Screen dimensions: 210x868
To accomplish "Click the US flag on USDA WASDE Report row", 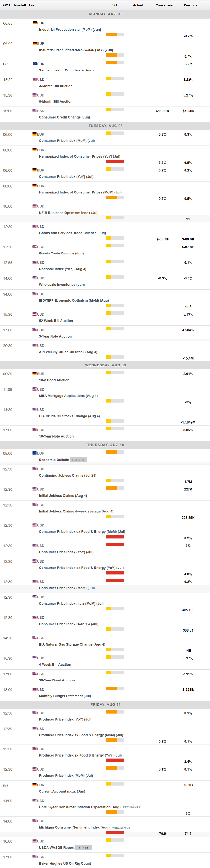I will [x=34, y=841].
